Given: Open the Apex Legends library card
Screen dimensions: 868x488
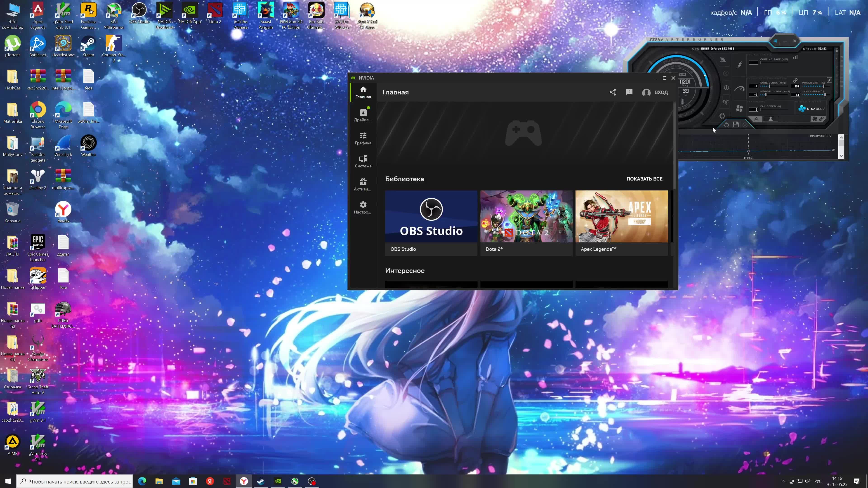Looking at the screenshot, I should click(621, 223).
